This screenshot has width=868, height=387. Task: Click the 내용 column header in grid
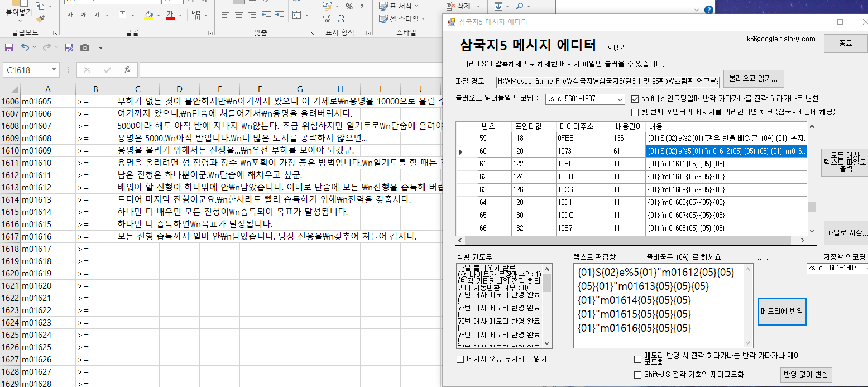(x=726, y=126)
